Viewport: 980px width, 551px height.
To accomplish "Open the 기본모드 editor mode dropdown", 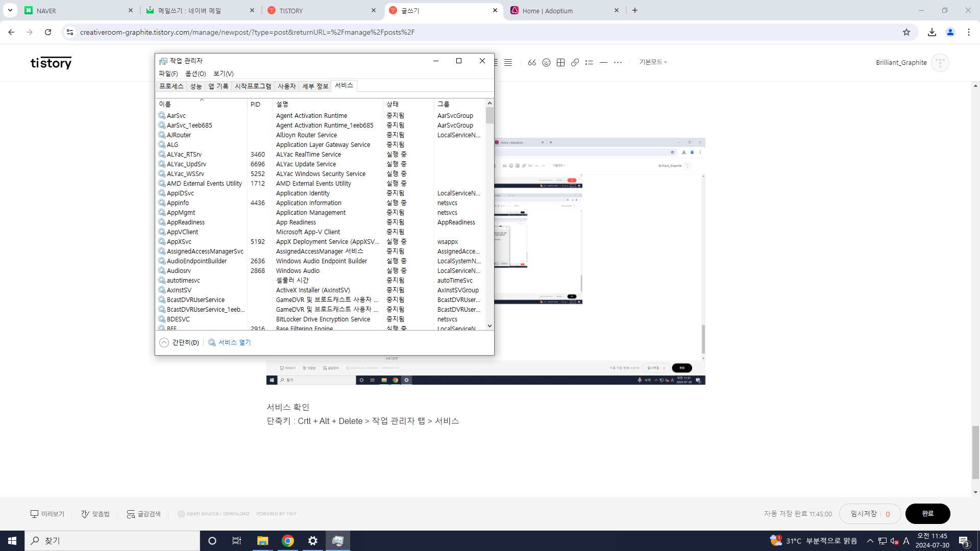I will (653, 62).
